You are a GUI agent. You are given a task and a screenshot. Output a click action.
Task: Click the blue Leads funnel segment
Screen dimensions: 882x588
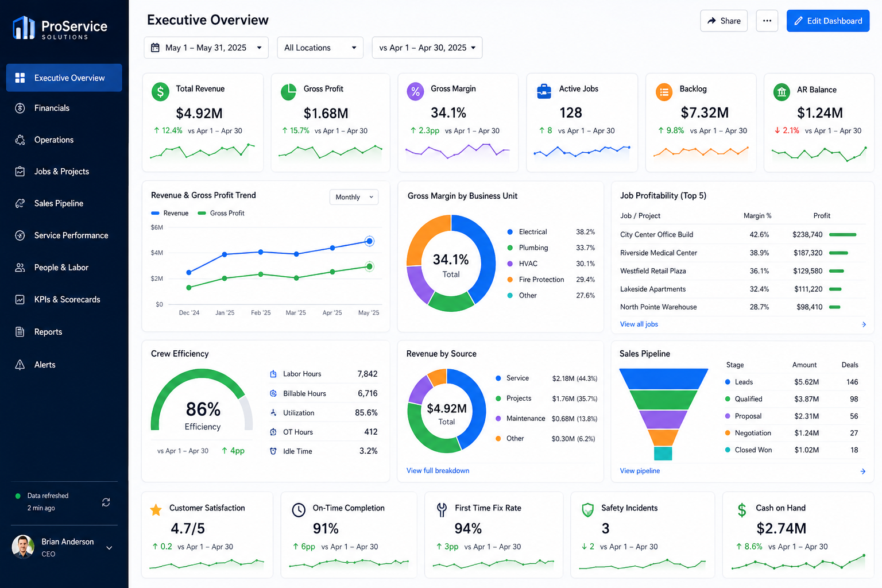(x=664, y=378)
